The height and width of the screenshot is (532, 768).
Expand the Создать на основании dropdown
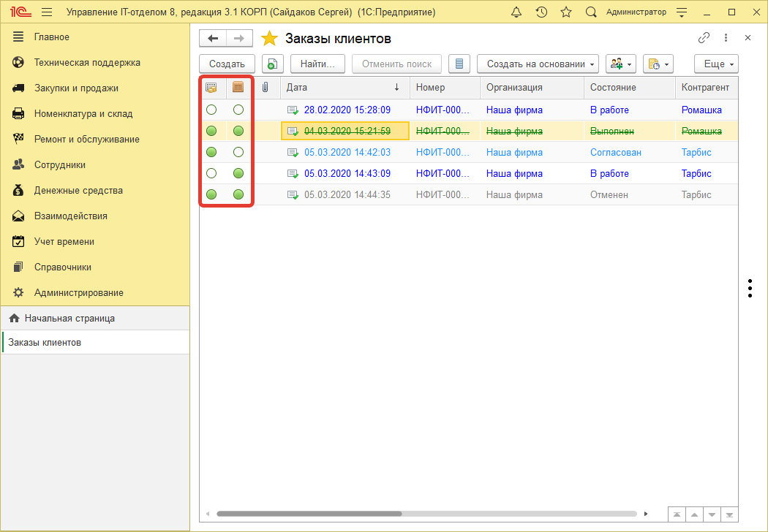538,64
